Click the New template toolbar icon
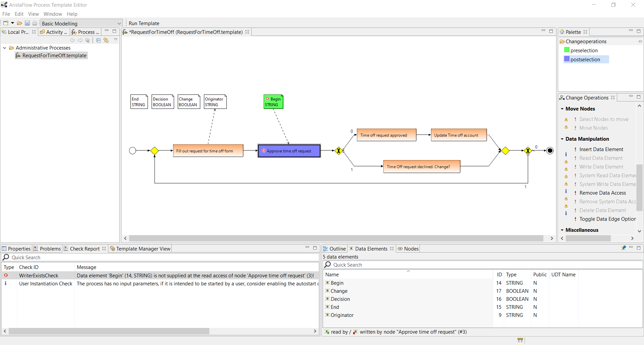The image size is (644, 345). coord(6,23)
